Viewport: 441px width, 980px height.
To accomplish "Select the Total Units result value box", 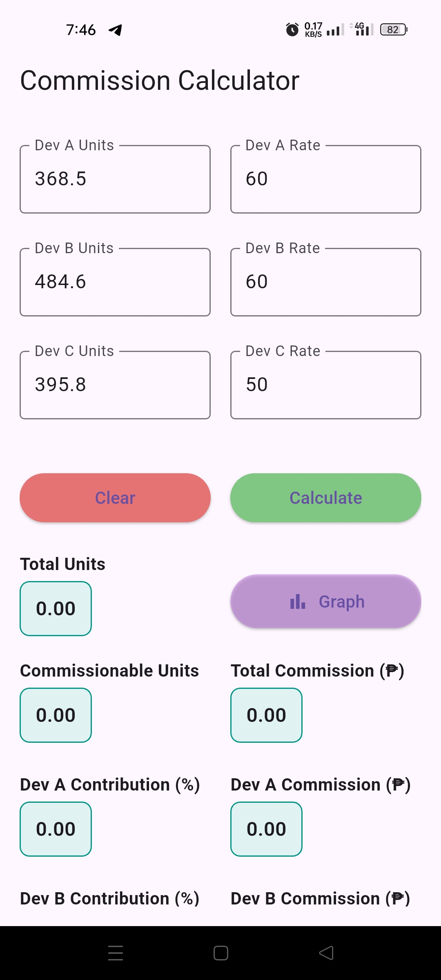I will [56, 609].
